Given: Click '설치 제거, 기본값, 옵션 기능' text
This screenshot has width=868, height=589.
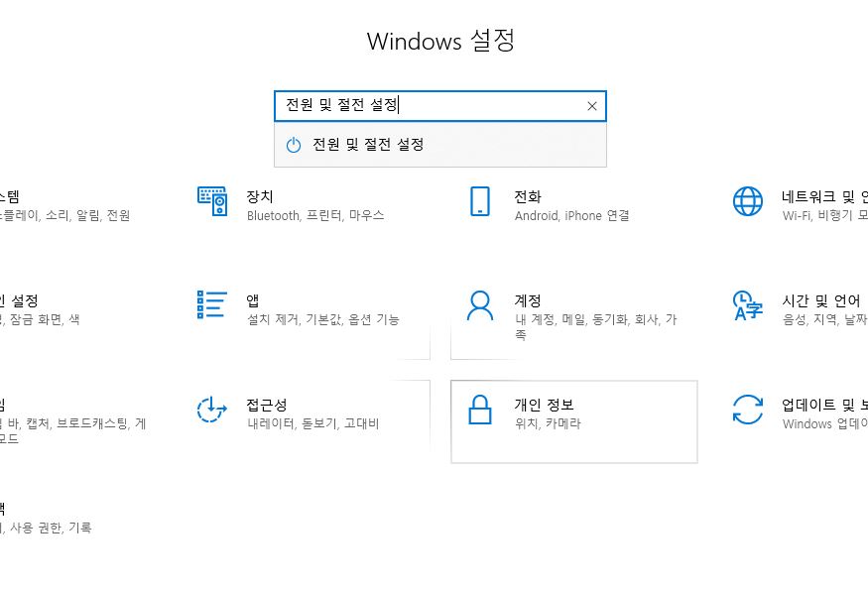Looking at the screenshot, I should point(323,319).
